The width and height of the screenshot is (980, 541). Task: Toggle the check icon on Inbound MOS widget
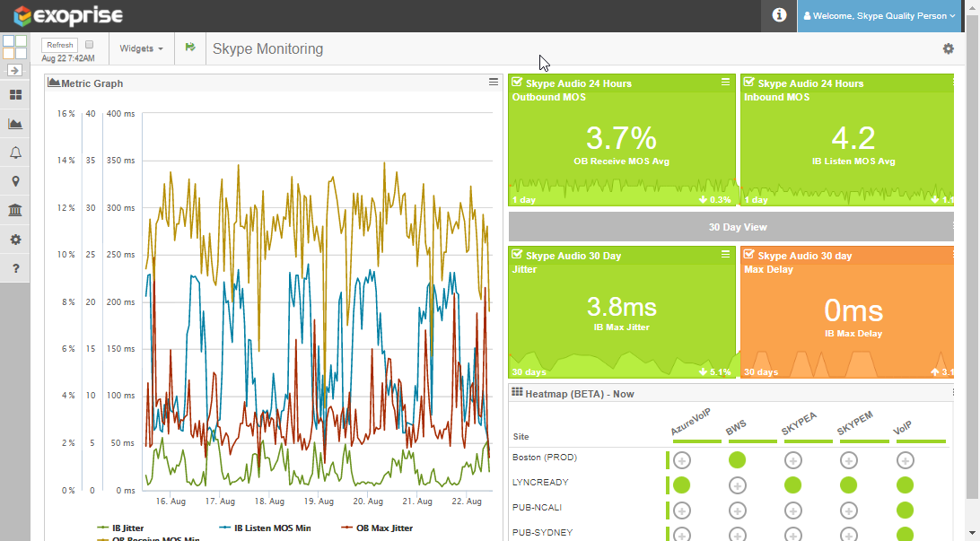748,82
